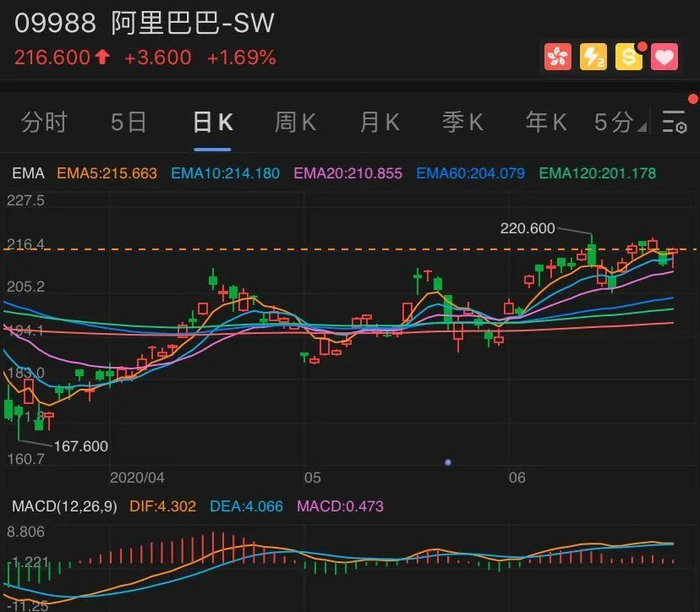Image resolution: width=700 pixels, height=612 pixels.
Task: Open the chart settings list icon
Action: click(674, 122)
